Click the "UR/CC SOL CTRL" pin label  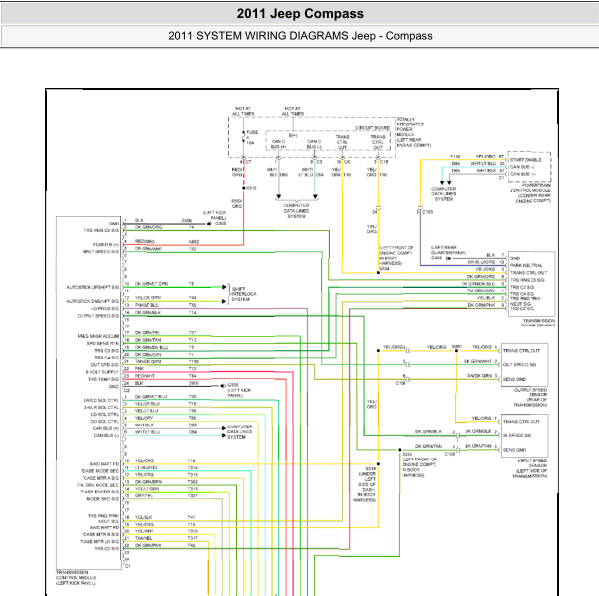102,400
